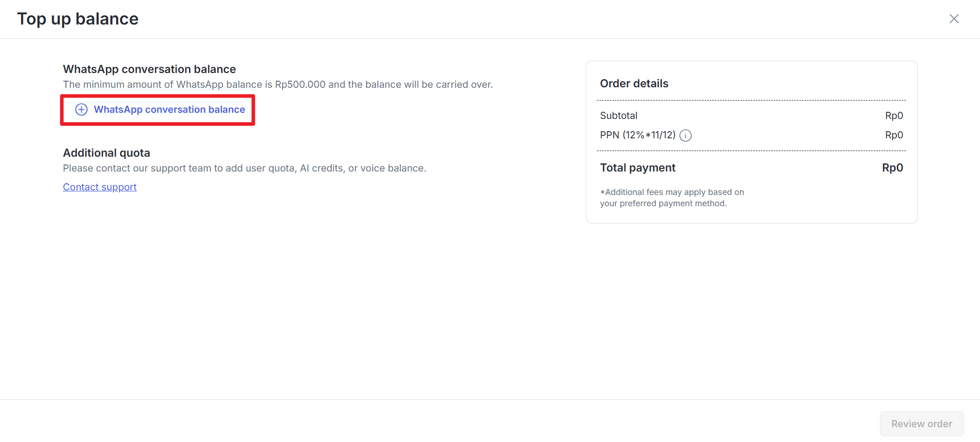This screenshot has width=980, height=442.
Task: Click the additional fees disclaimer note
Action: (672, 198)
